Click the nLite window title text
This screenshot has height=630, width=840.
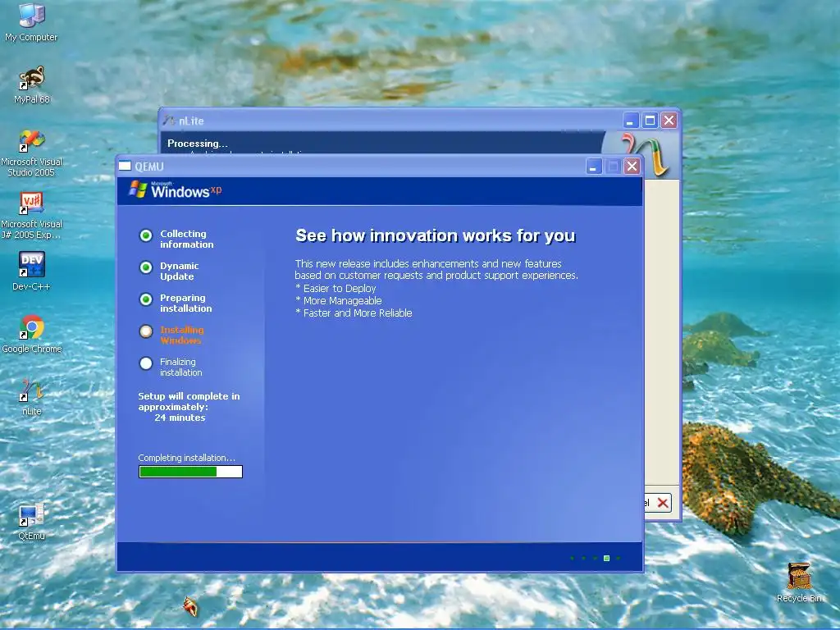(191, 121)
